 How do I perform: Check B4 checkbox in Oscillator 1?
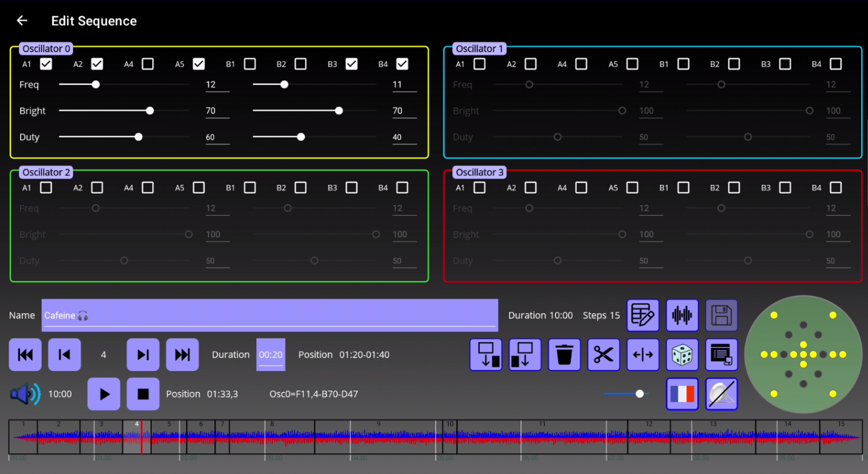click(836, 64)
